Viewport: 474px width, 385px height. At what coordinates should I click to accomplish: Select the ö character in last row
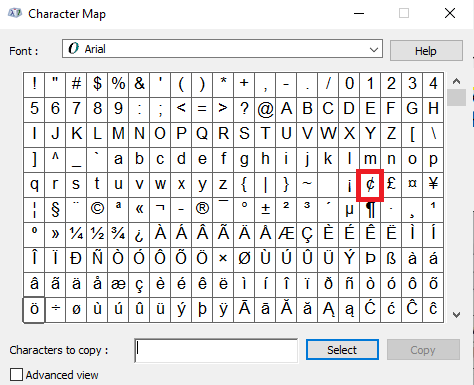coord(34,310)
